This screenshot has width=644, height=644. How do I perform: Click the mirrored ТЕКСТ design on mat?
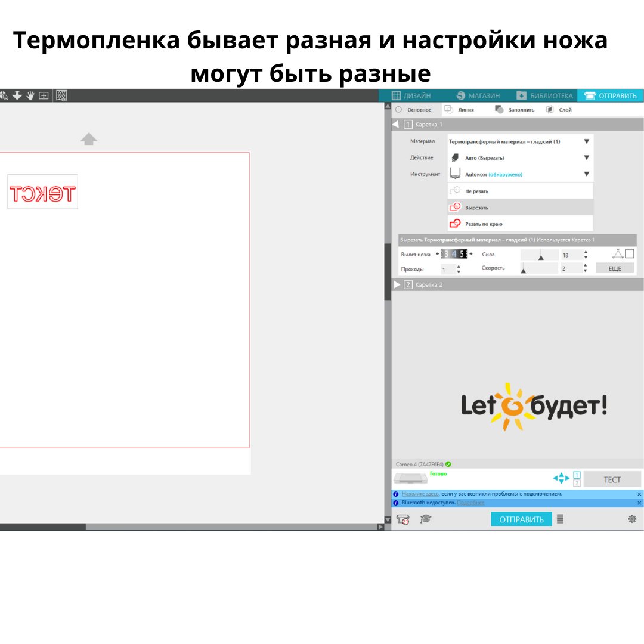pyautogui.click(x=42, y=194)
